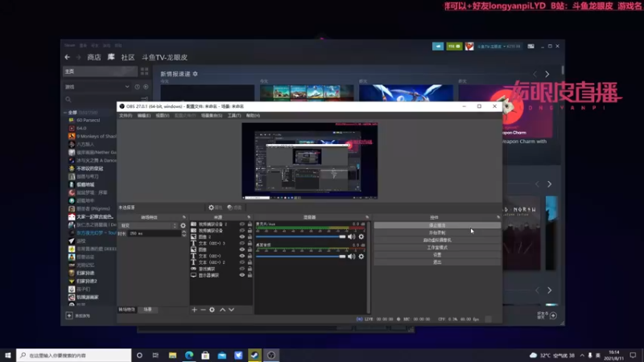
Task: Toggle visibility of 图像 2 source
Action: [x=242, y=237]
